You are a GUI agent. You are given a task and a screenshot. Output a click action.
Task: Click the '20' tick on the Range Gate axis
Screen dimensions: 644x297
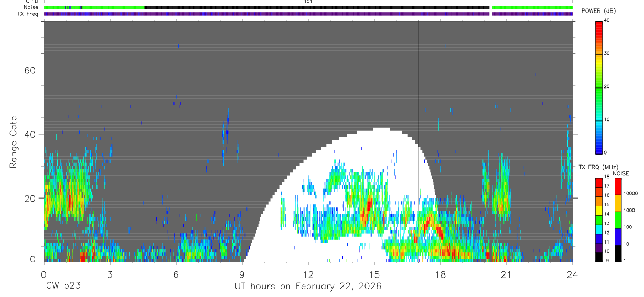pos(30,198)
